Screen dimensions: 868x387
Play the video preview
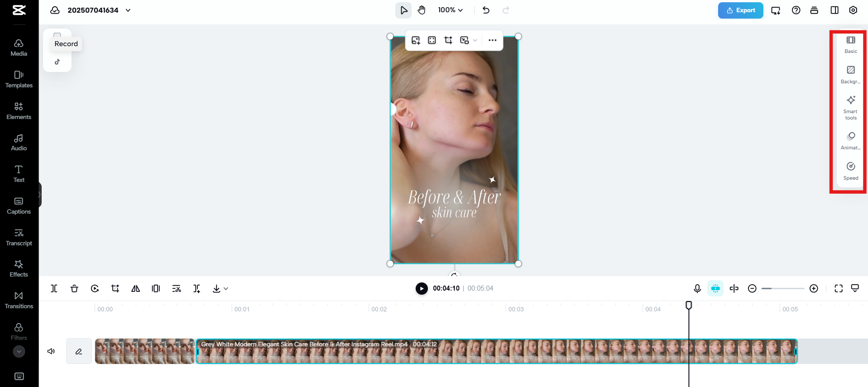(x=422, y=288)
